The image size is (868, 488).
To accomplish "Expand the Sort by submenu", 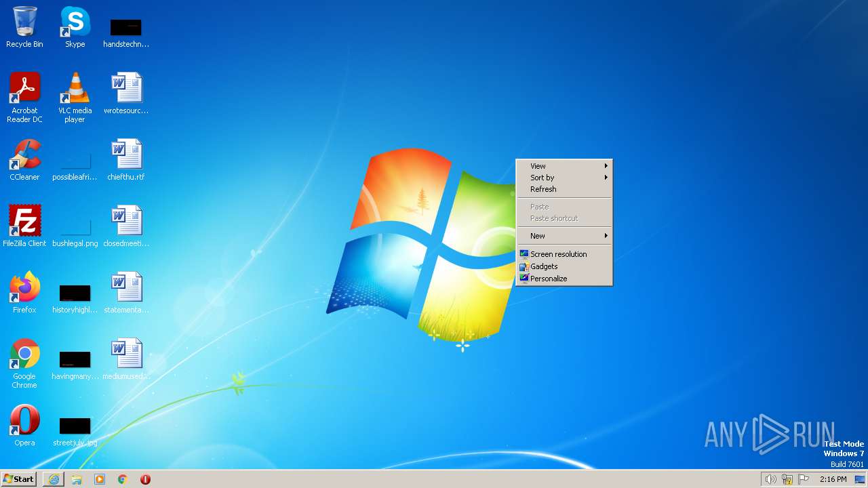I will [564, 178].
